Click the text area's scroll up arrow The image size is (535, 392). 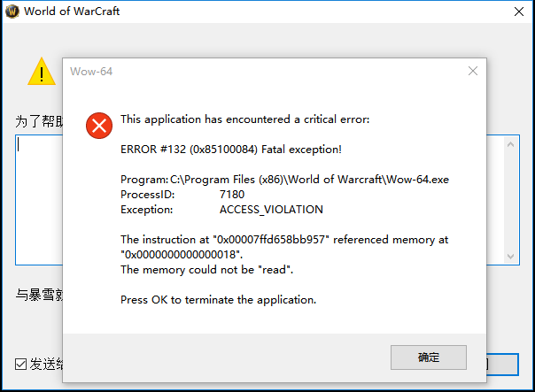tap(511, 144)
